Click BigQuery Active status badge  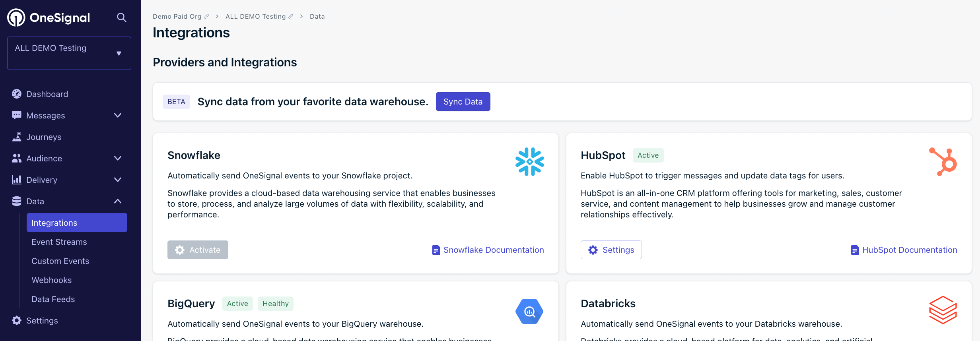[237, 304]
